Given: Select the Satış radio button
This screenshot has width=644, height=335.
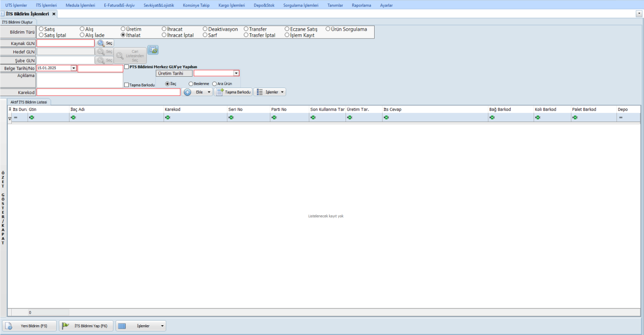Looking at the screenshot, I should tap(41, 29).
